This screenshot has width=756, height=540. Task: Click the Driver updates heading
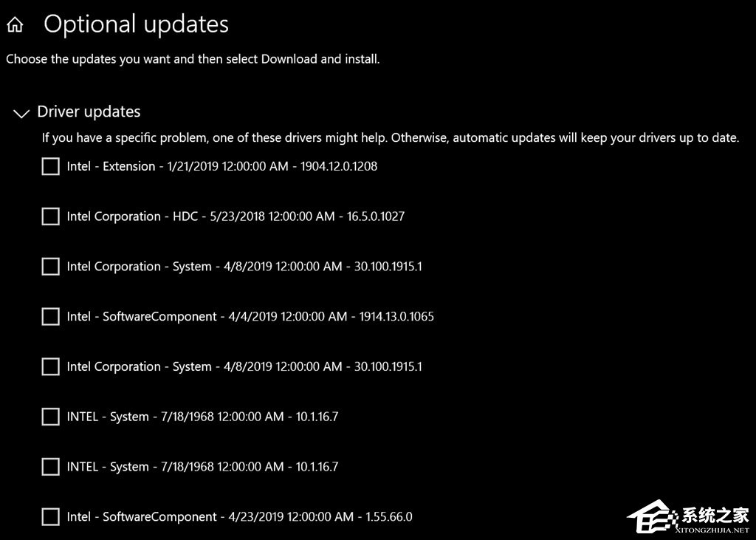pyautogui.click(x=89, y=112)
